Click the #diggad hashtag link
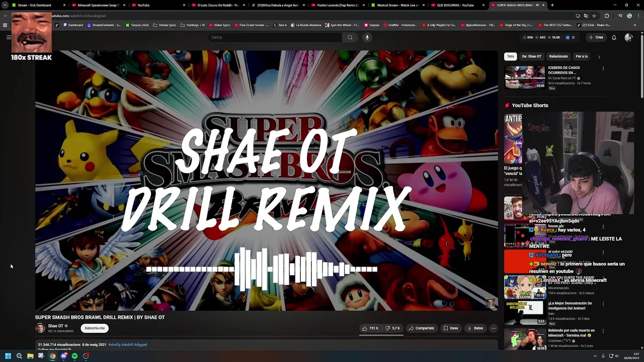This screenshot has height=362, width=644. (140, 345)
